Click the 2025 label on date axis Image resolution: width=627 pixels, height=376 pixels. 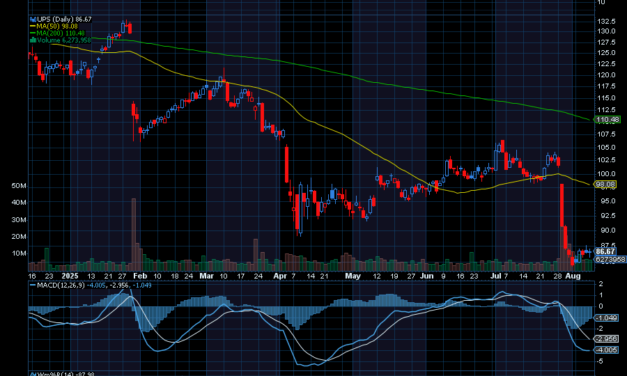pos(70,276)
